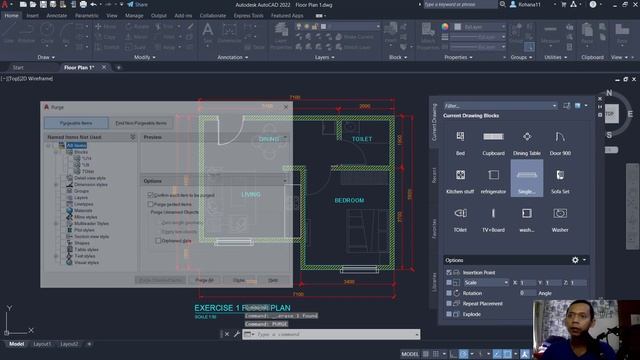
Task: Click the Plot printer icon in quick access toolbar
Action: (83, 4)
